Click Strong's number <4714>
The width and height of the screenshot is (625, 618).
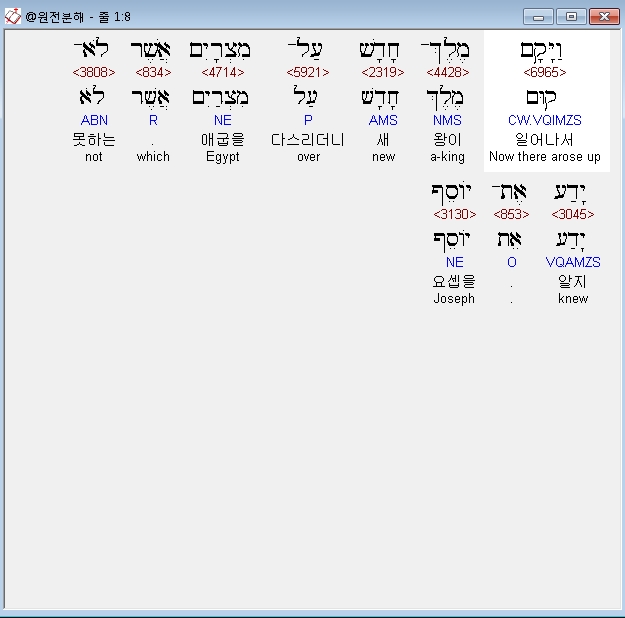[x=222, y=72]
